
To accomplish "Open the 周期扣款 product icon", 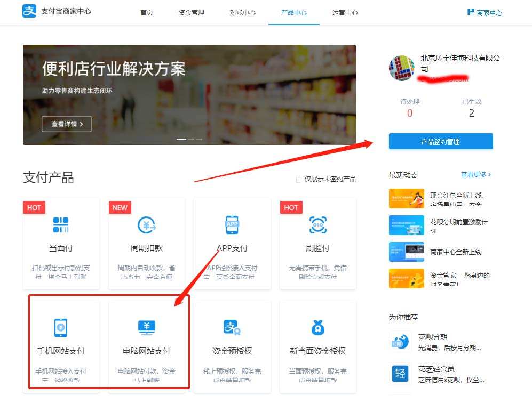I will point(146,225).
